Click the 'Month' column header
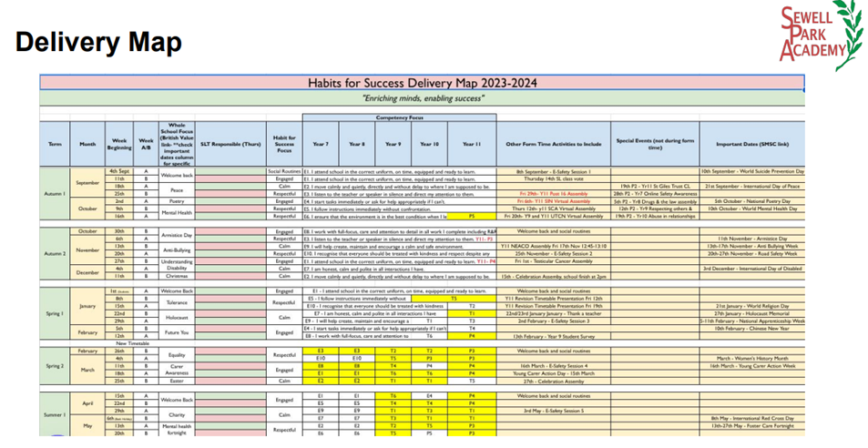868x448 pixels. (x=87, y=144)
